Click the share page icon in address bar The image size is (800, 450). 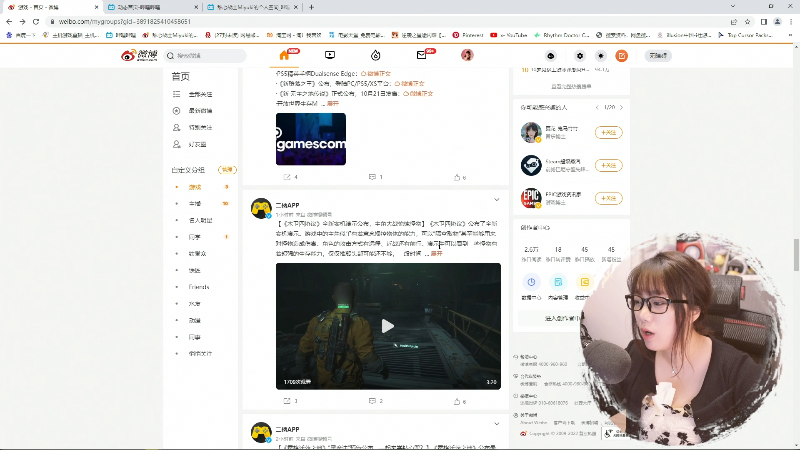click(734, 21)
